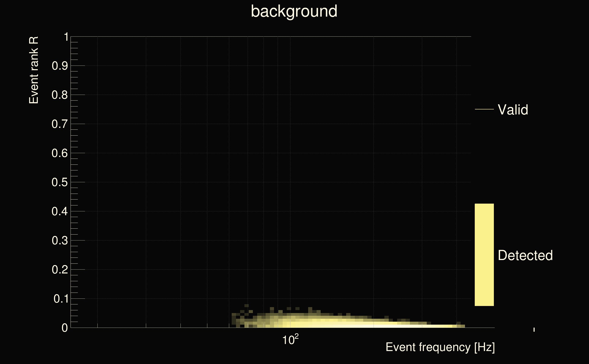Click the thin Valid legend line sample
This screenshot has width=589, height=364.
tap(484, 109)
